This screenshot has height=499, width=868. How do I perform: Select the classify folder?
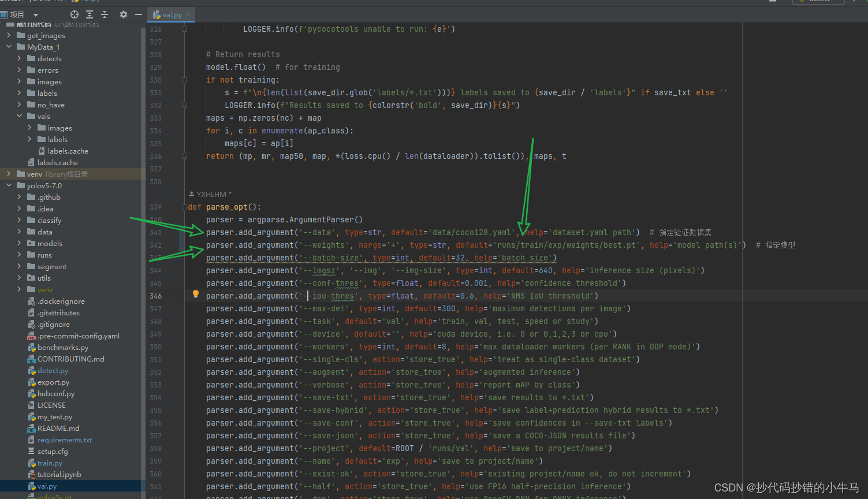(x=49, y=220)
